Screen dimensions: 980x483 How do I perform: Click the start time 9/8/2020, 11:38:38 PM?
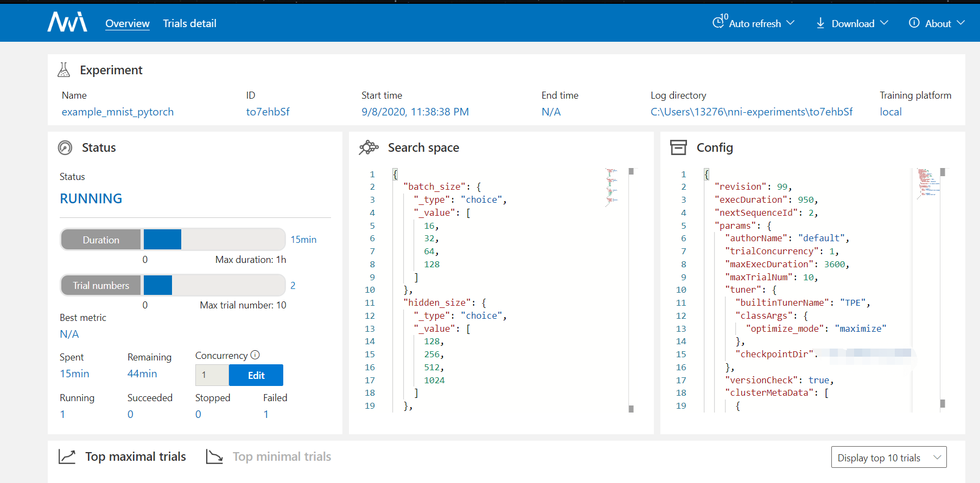click(x=415, y=112)
